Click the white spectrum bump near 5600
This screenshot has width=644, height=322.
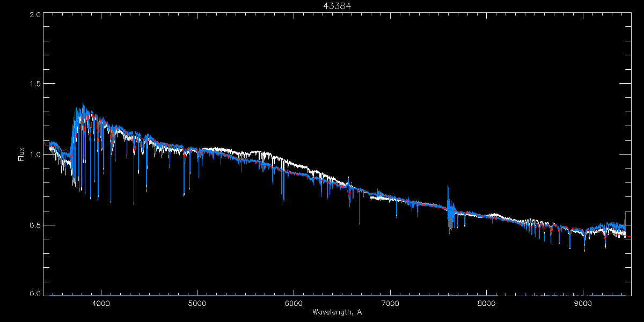[x=259, y=152]
